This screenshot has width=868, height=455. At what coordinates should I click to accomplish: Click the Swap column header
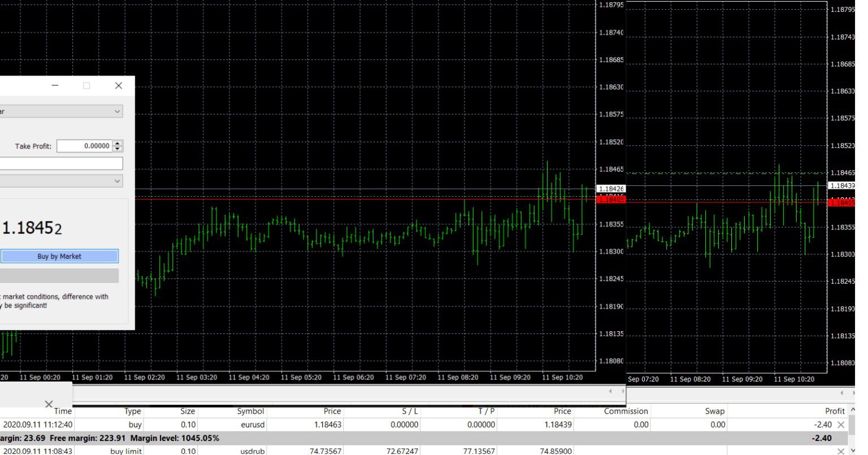[715, 411]
